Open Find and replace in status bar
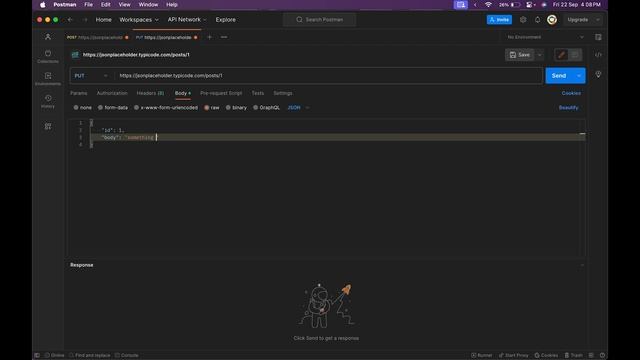Viewport: 640px width, 360px height. tap(90, 355)
